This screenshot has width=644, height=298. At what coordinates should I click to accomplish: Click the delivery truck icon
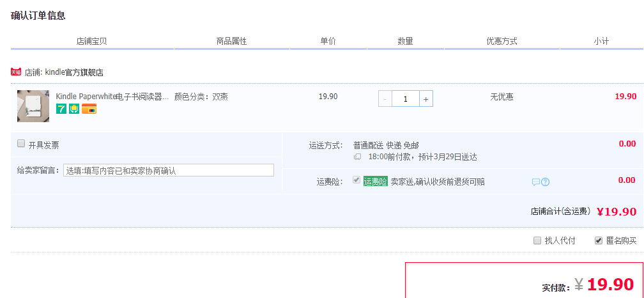click(x=358, y=157)
